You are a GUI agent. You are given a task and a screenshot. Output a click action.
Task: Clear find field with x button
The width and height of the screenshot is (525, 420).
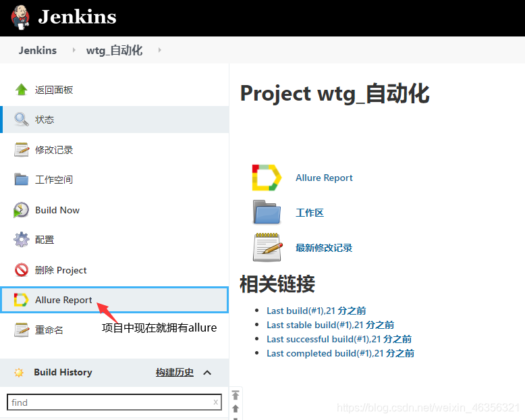pos(216,402)
